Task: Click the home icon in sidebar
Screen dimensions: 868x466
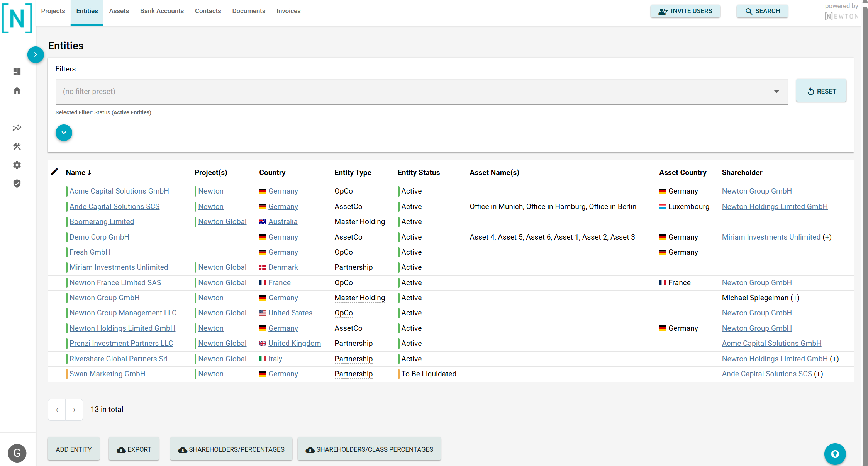Action: click(x=17, y=90)
